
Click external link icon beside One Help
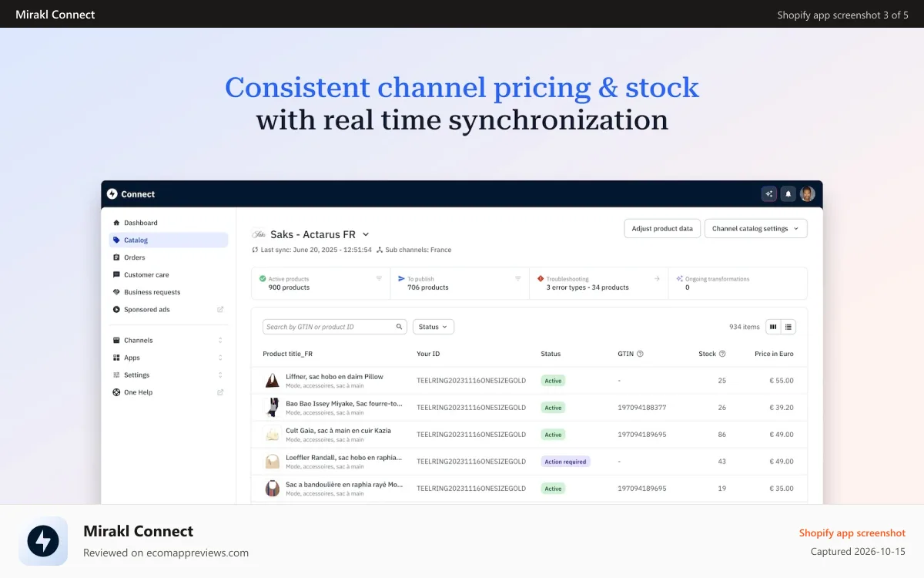click(220, 392)
